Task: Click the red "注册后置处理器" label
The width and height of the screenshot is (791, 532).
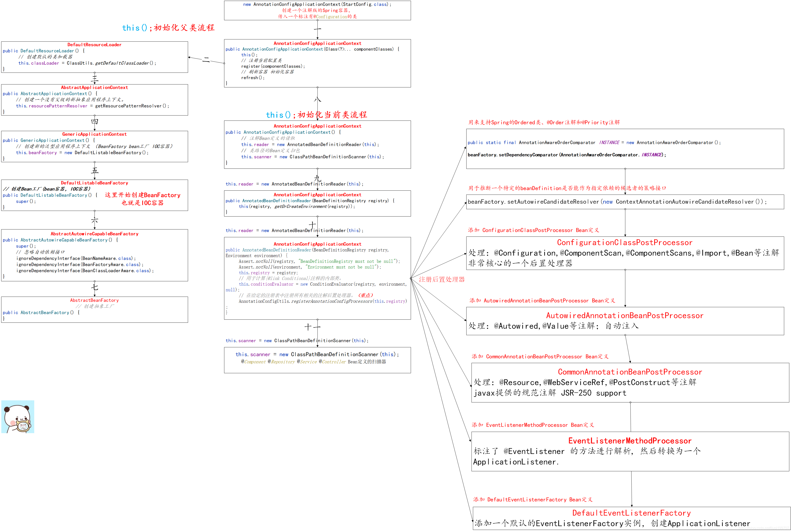Action: pos(441,279)
